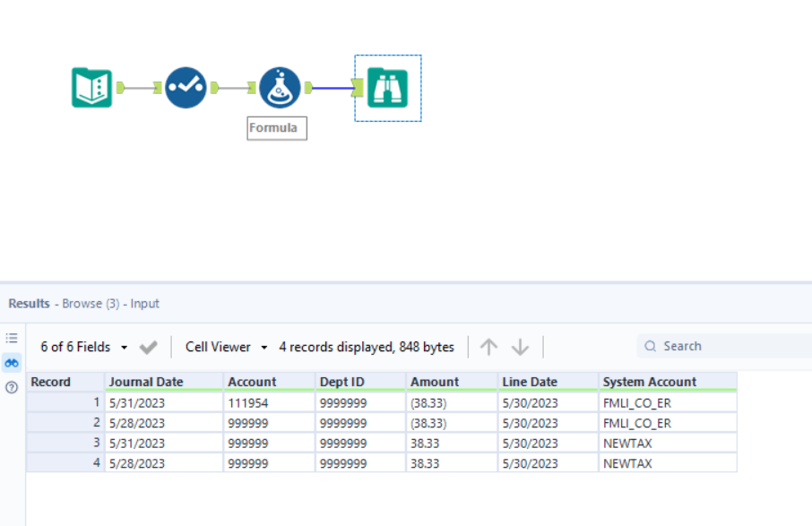Click the apply checkmark beside the fields selector
This screenshot has height=526, width=812.
pyautogui.click(x=149, y=346)
